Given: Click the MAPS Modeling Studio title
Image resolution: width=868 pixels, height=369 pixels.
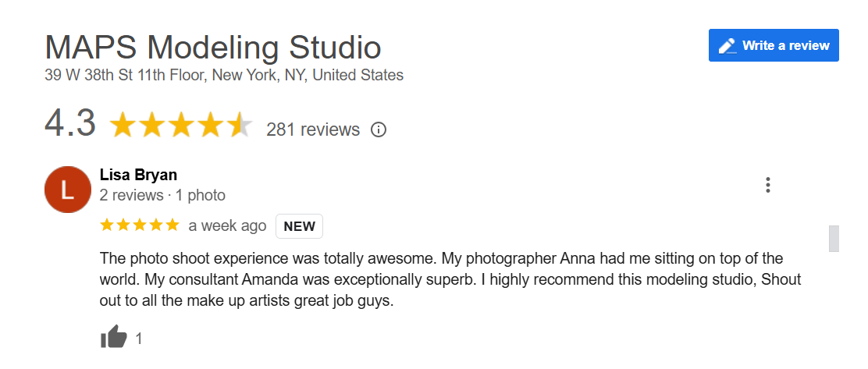Looking at the screenshot, I should pyautogui.click(x=212, y=47).
